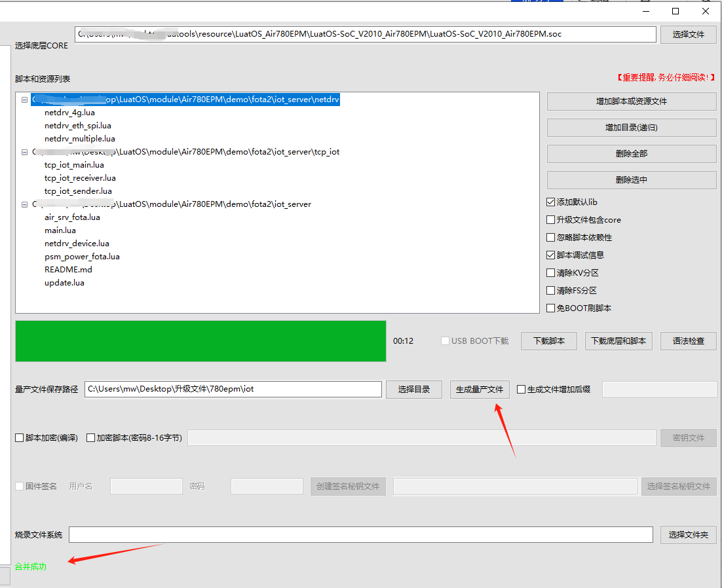
Task: Click 增加目录(递归) button
Action: [632, 128]
